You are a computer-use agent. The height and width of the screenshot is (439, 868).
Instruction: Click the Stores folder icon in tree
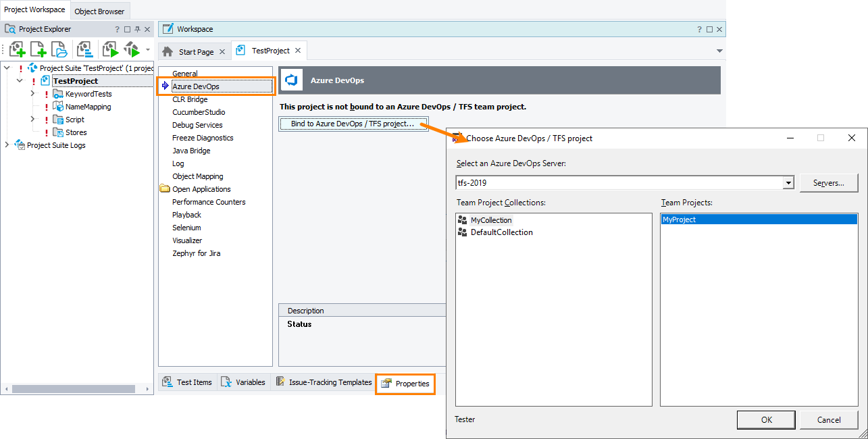(58, 132)
